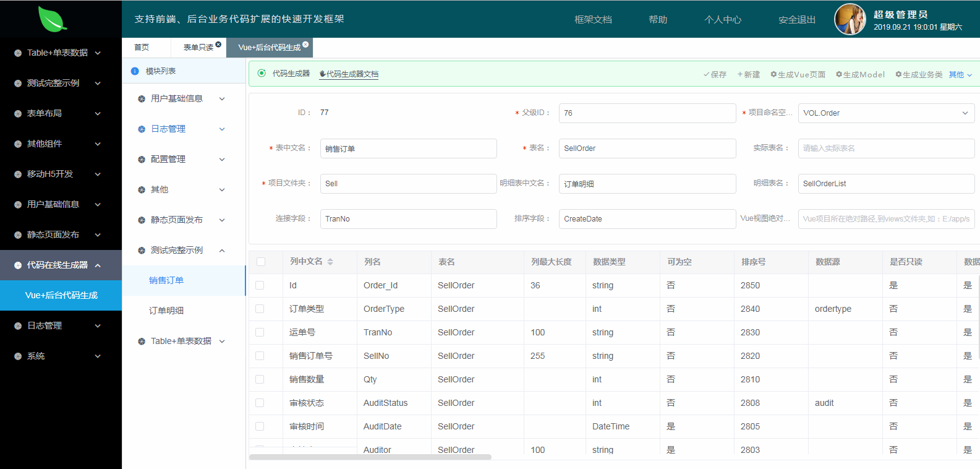Click 生成业务类 button

click(x=919, y=74)
